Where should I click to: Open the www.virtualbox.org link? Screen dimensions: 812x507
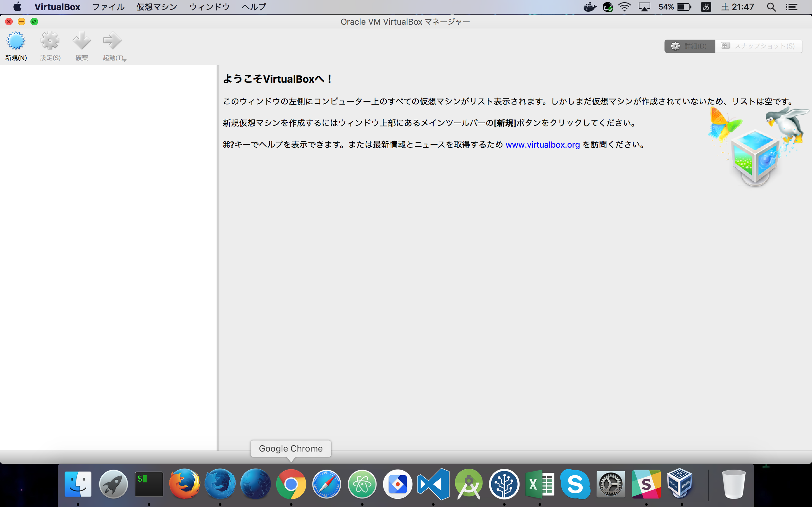coord(542,145)
